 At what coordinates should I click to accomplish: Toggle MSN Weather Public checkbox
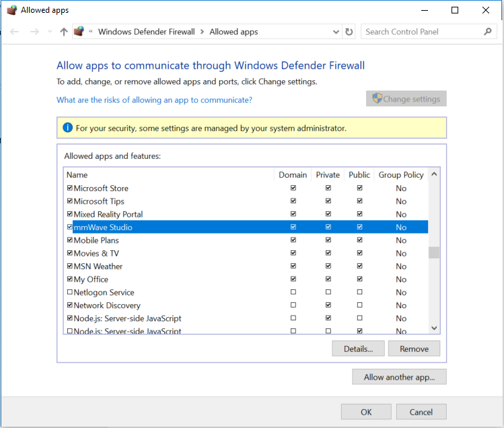click(360, 266)
